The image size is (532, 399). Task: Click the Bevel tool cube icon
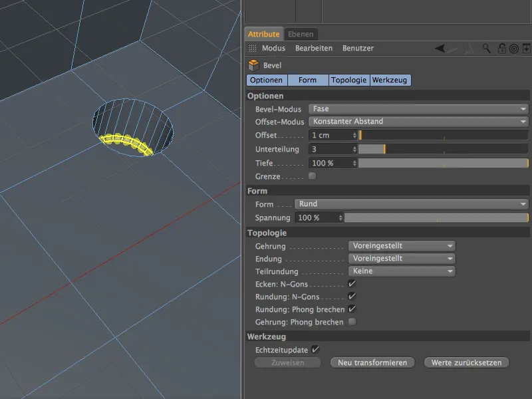253,65
